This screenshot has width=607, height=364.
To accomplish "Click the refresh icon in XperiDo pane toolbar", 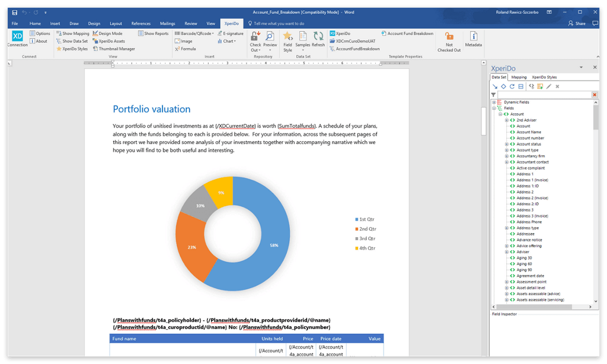I will click(x=512, y=87).
